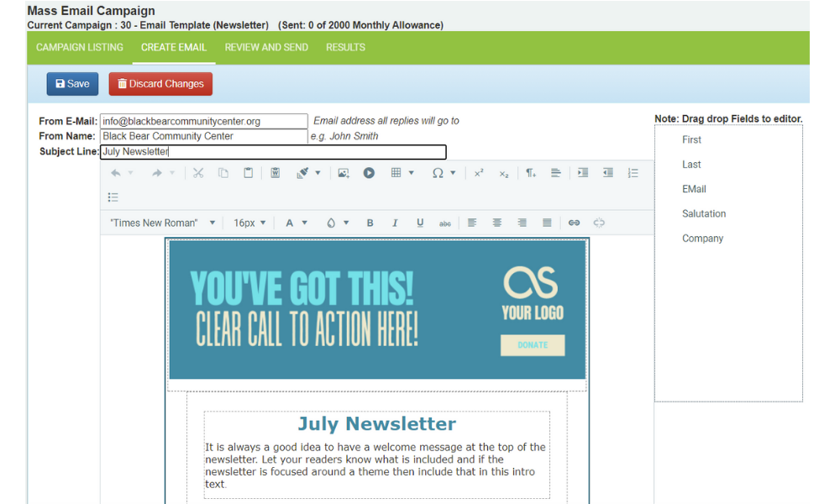Click the Cut scissors icon
840x504 pixels.
point(198,173)
